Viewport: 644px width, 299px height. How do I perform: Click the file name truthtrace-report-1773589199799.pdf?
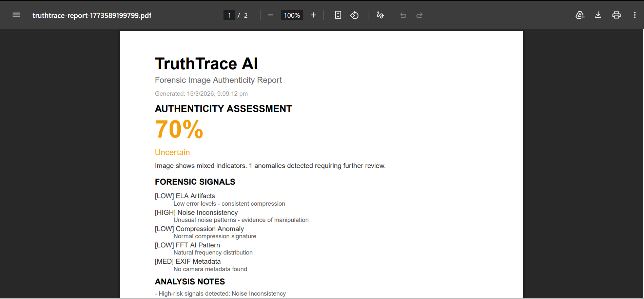pos(92,16)
